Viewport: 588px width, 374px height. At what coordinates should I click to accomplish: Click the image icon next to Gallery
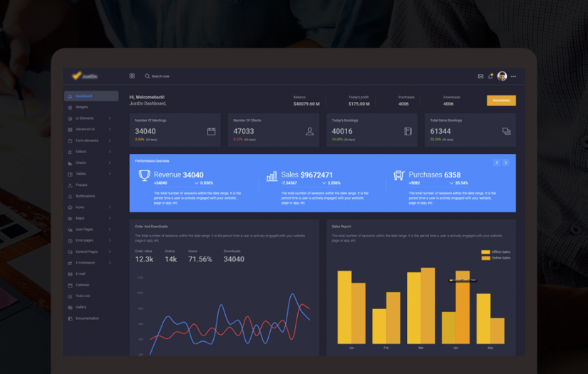point(70,307)
